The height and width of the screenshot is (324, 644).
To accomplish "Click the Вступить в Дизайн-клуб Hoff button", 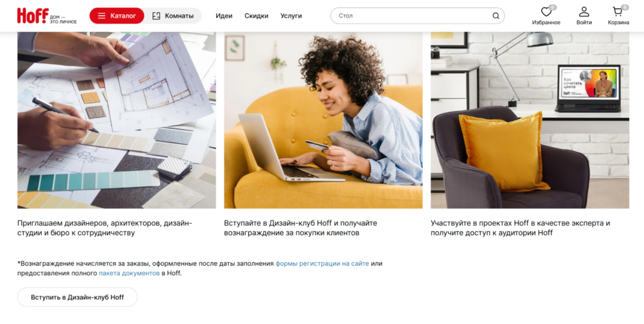I will (x=77, y=297).
